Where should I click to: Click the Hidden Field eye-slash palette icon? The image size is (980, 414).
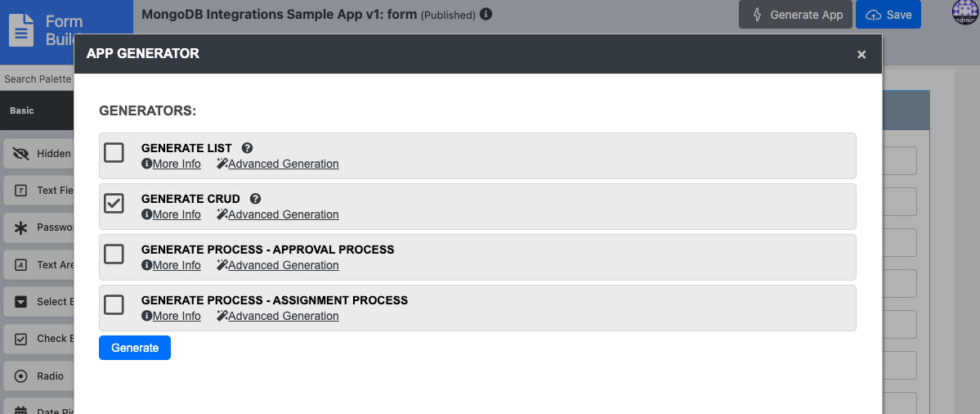point(21,153)
